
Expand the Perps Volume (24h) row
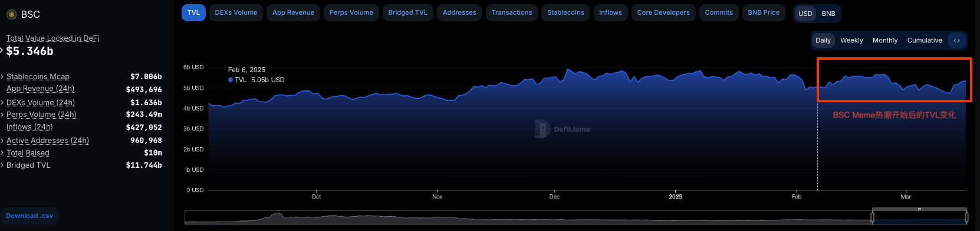tap(2, 115)
